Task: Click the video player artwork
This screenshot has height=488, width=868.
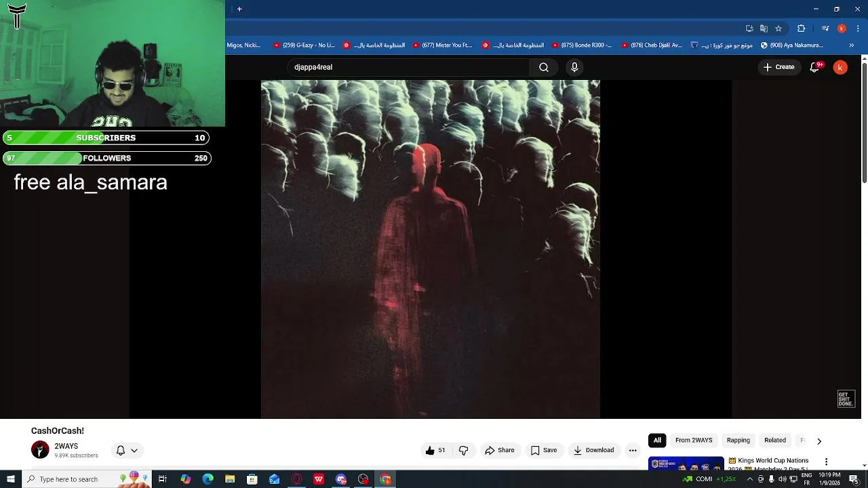Action: pos(431,249)
